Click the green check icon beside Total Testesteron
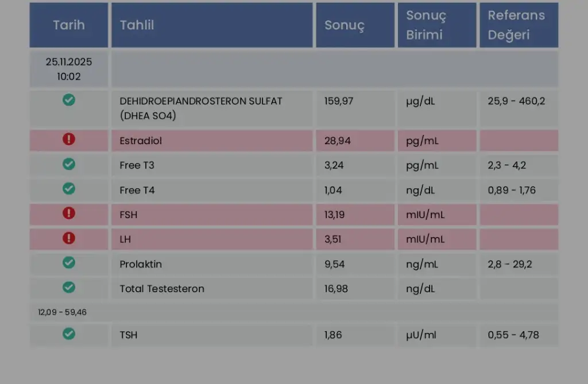Viewport: 588px width, 384px height. (69, 287)
